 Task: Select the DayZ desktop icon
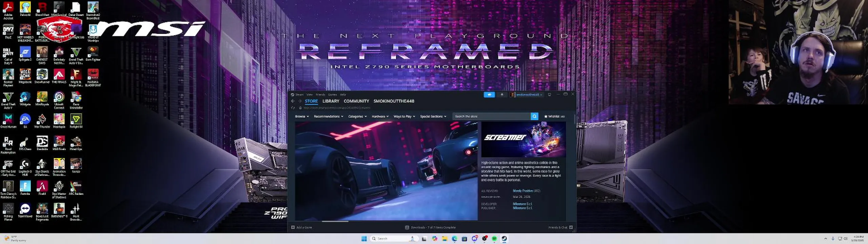click(x=8, y=32)
